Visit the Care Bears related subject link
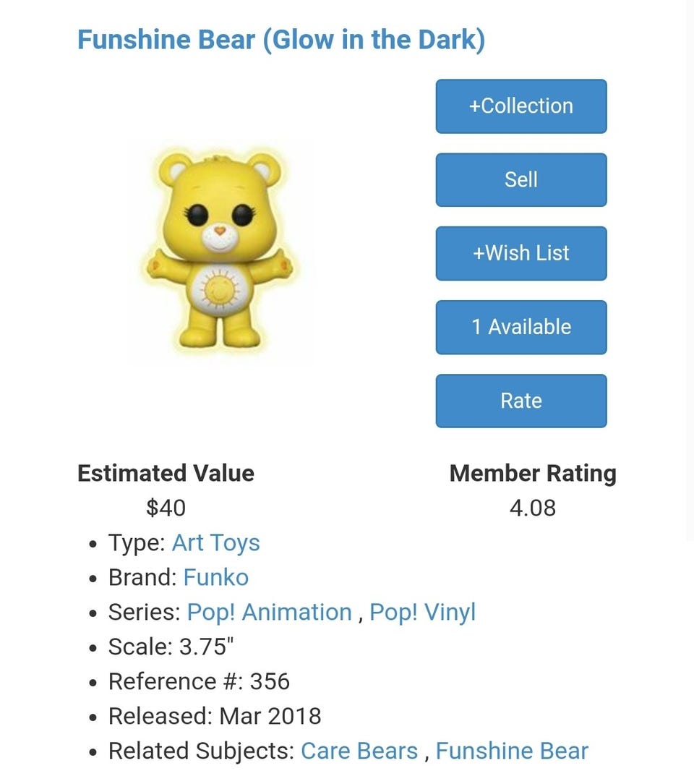Image resolution: width=694 pixels, height=784 pixels. 359,751
